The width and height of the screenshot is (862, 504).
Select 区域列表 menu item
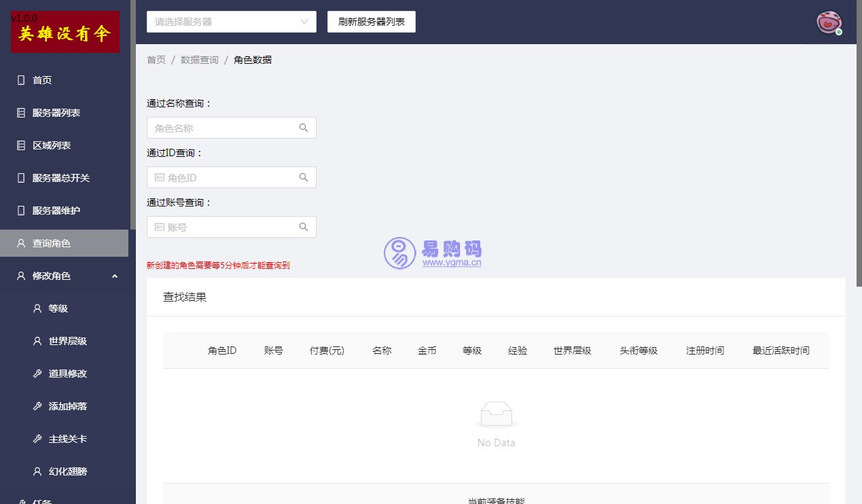(x=52, y=145)
